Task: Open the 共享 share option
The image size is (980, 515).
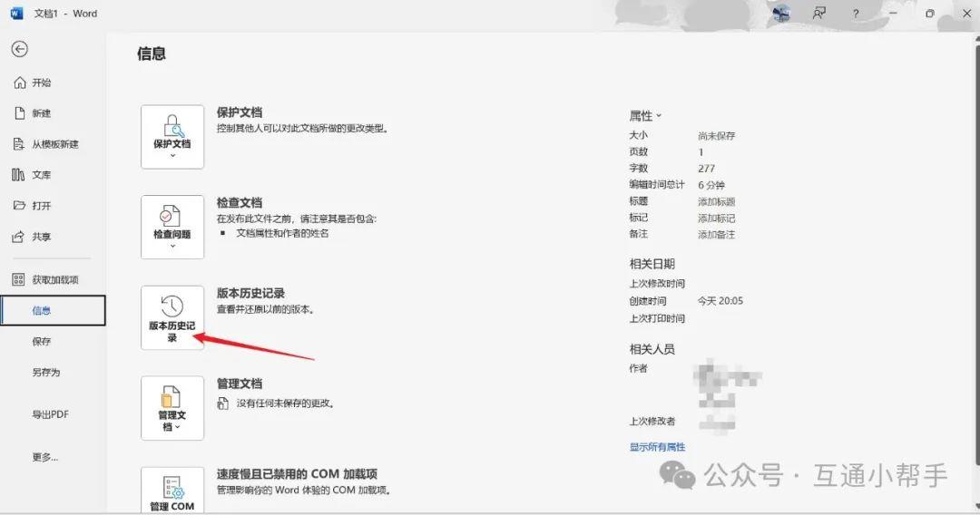Action: coord(42,237)
